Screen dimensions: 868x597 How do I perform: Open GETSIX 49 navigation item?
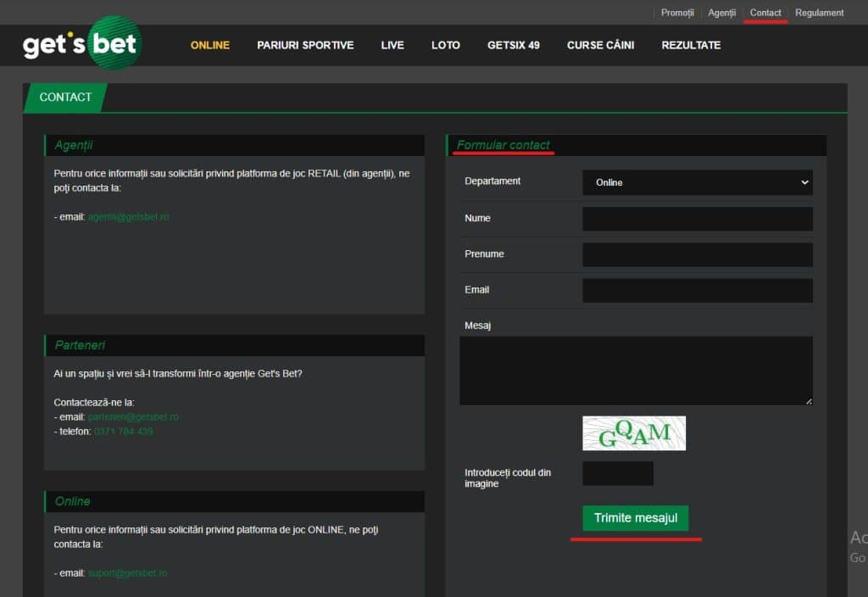[x=513, y=46]
